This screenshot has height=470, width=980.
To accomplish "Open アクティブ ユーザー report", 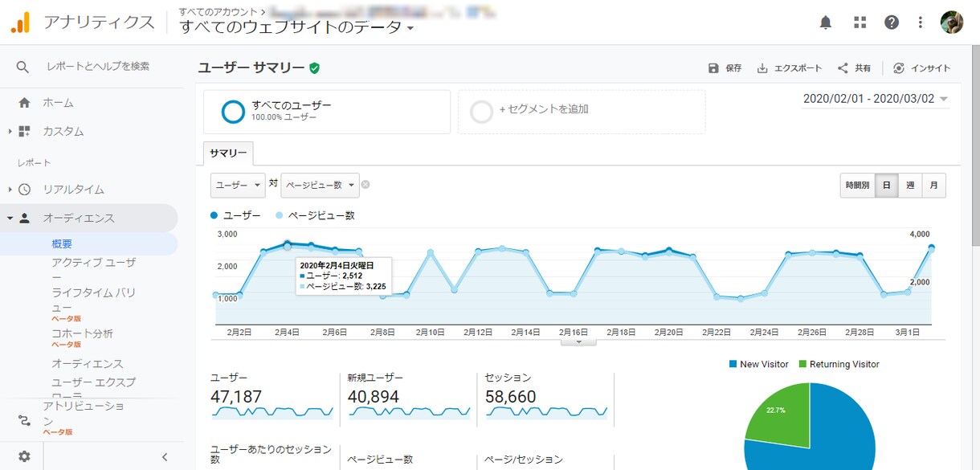I will (x=94, y=269).
